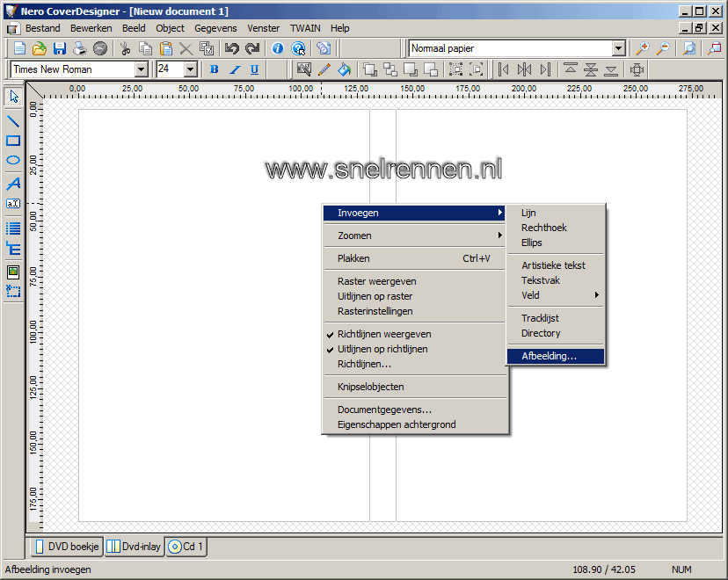Select the Directory tree tool
Image resolution: width=728 pixels, height=580 pixels.
pos(13,249)
